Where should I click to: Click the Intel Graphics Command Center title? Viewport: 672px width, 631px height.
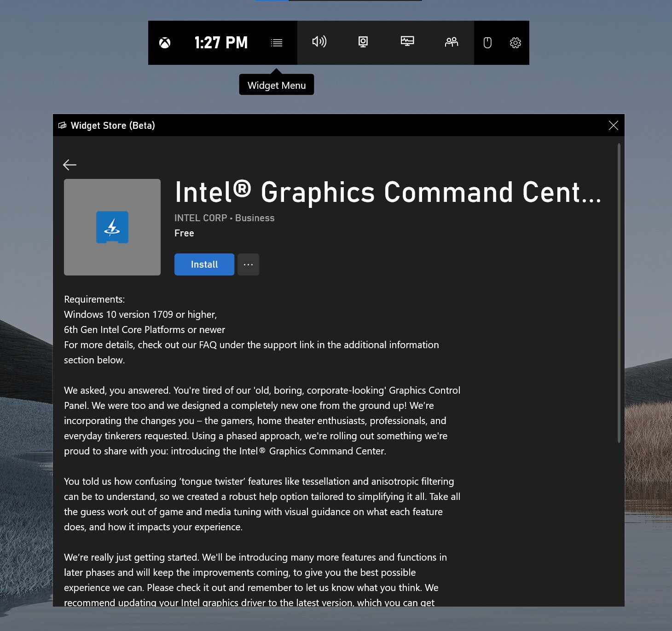(x=388, y=192)
